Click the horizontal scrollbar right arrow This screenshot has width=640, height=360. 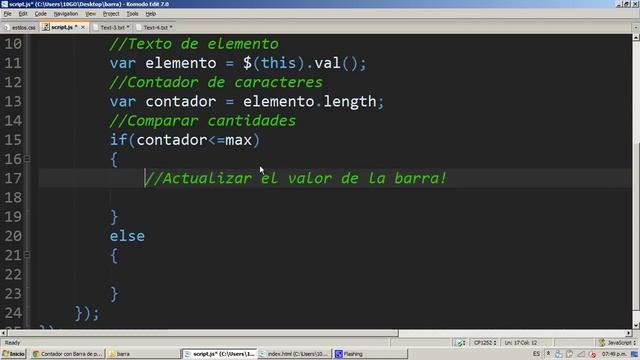click(x=629, y=333)
